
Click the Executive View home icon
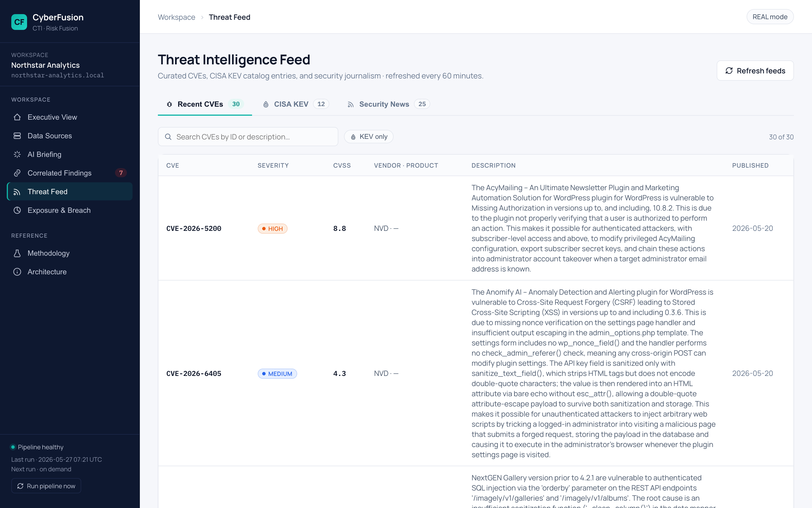pyautogui.click(x=17, y=117)
